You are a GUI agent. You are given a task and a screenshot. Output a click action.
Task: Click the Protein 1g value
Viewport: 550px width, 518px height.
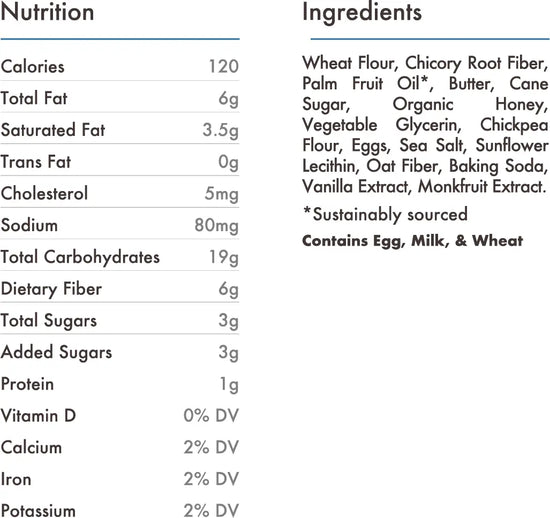click(x=229, y=385)
